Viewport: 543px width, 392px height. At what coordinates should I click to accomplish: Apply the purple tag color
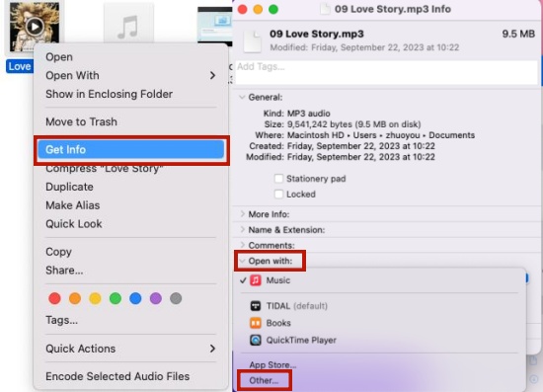[x=156, y=298]
